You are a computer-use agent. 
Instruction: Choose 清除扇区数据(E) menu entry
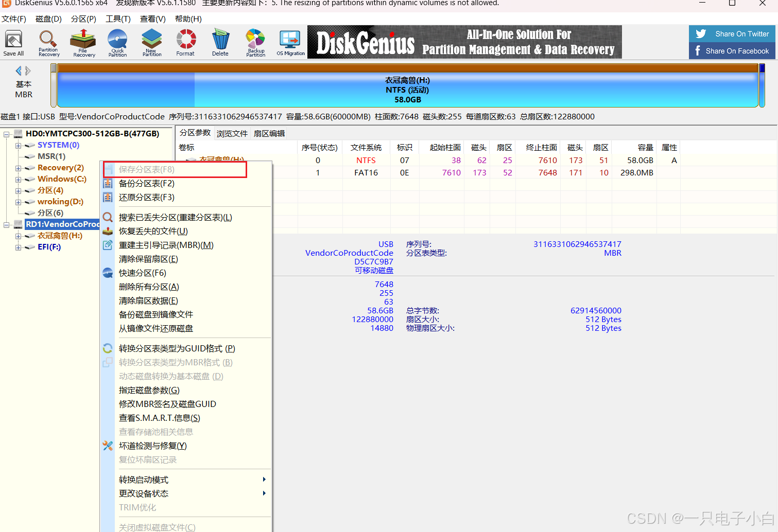(x=186, y=301)
